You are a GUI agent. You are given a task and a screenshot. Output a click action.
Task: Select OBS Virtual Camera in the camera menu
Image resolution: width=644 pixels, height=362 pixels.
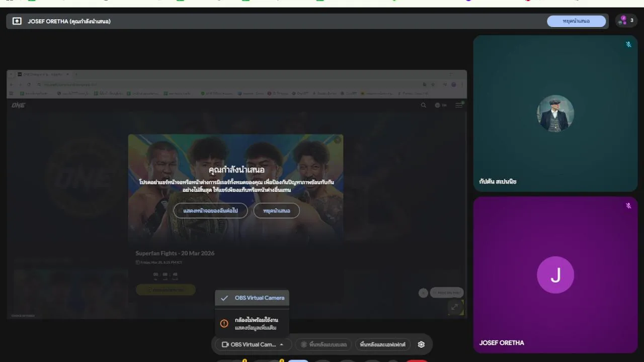[x=252, y=298]
